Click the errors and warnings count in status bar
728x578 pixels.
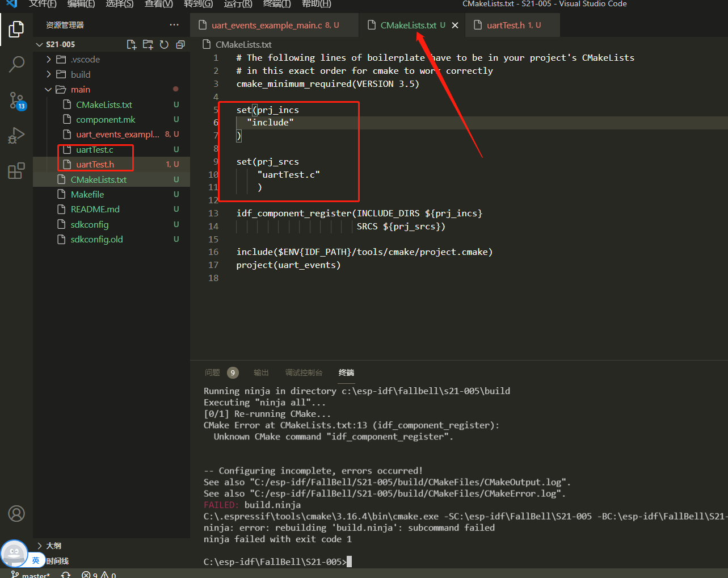coord(99,575)
